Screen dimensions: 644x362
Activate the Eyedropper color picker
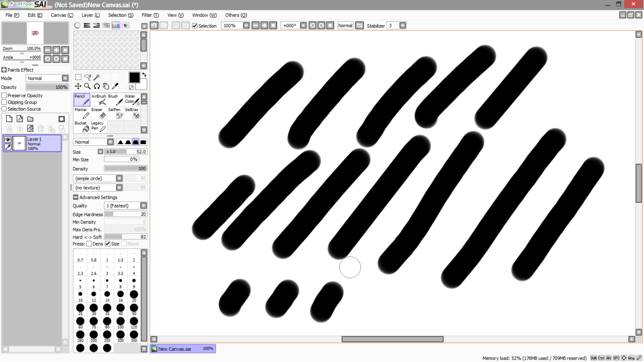click(x=115, y=86)
